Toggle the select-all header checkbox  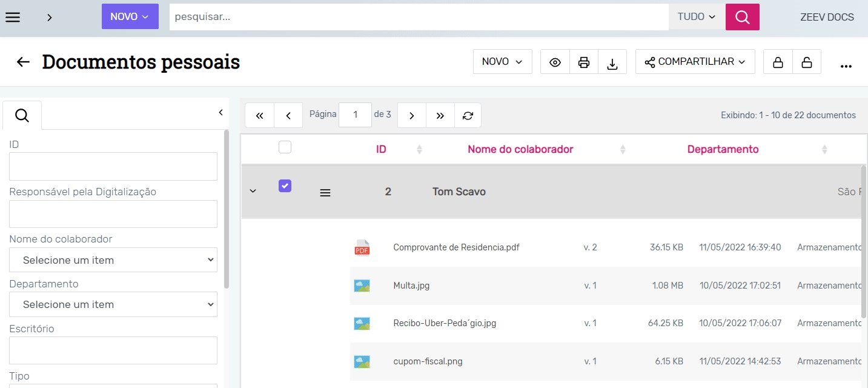click(285, 147)
